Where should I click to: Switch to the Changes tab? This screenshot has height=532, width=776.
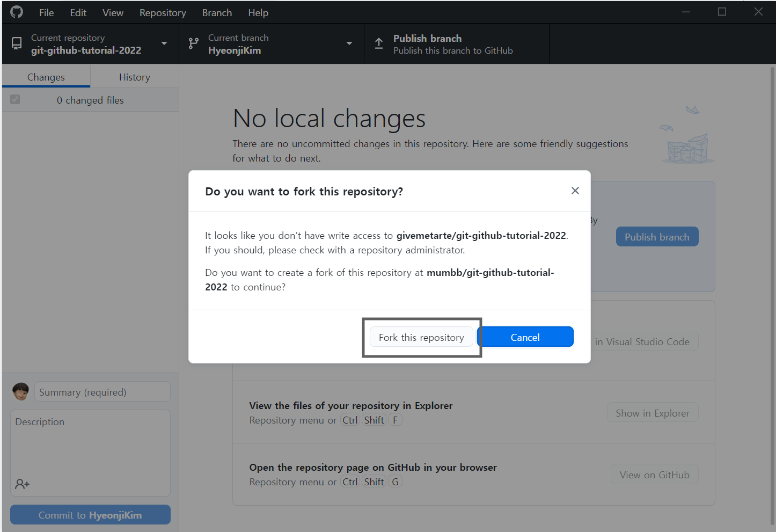click(46, 77)
